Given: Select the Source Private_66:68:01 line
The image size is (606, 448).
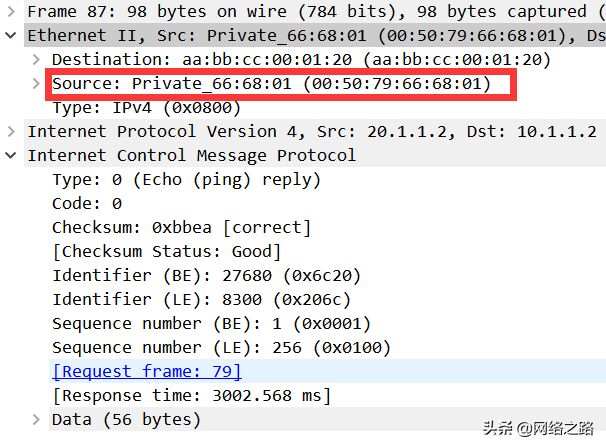Looking at the screenshot, I should [271, 84].
